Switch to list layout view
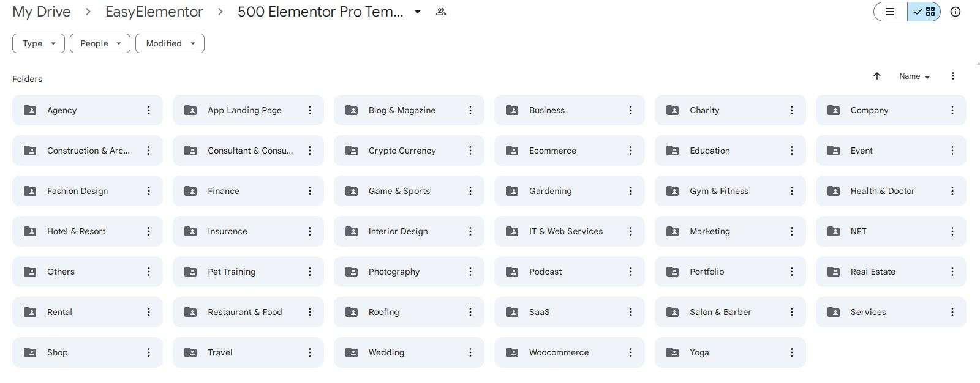This screenshot has height=383, width=980. click(x=891, y=12)
